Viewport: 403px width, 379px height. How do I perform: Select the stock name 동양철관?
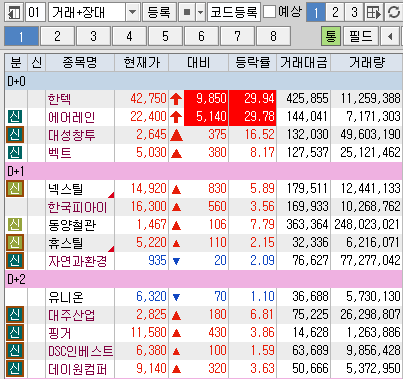(x=72, y=225)
